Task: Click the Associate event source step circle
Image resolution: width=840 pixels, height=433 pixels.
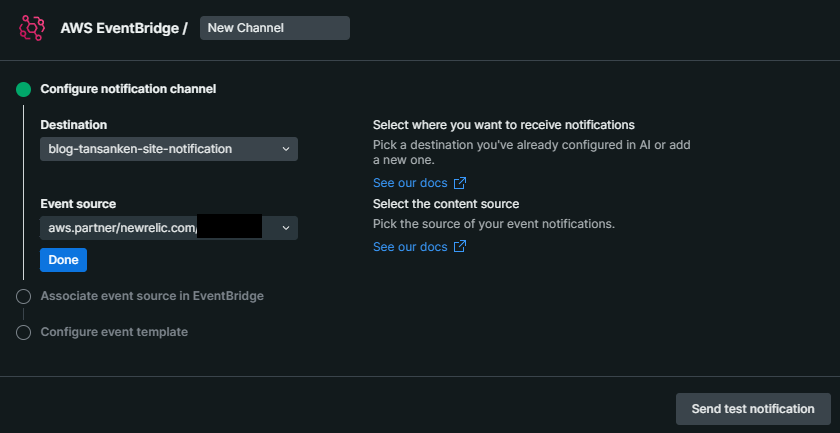Action: (x=24, y=296)
